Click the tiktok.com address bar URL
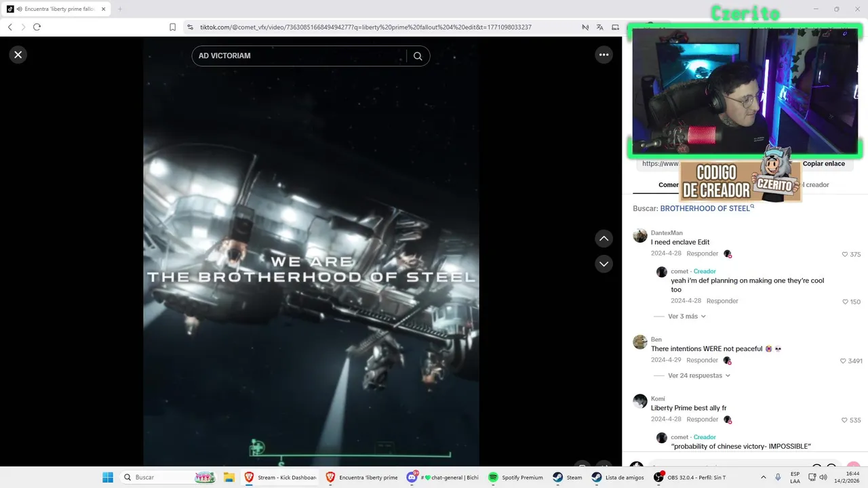 [366, 27]
